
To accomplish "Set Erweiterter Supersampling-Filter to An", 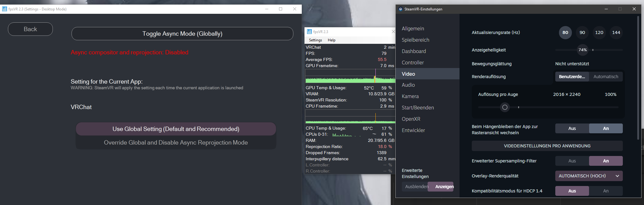I will click(x=606, y=161).
